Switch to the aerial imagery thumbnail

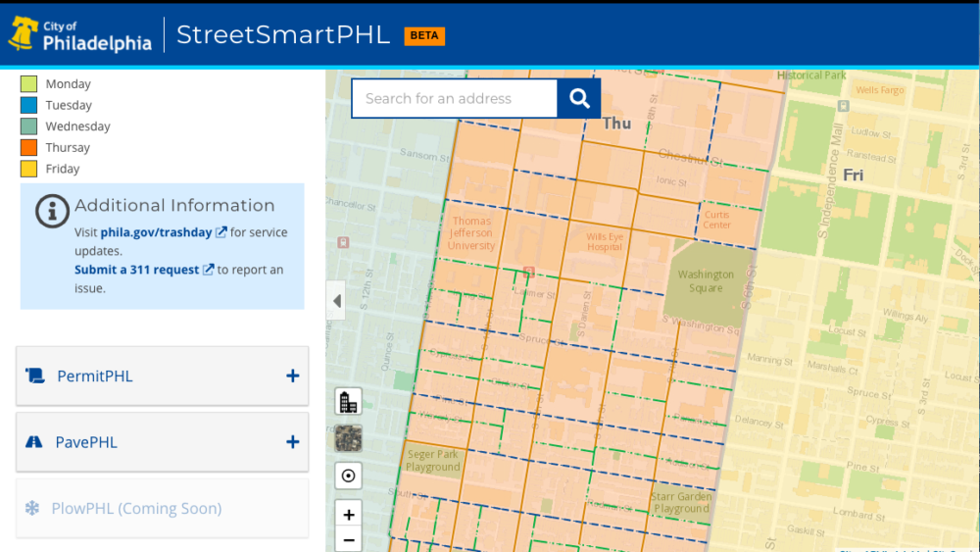(348, 438)
